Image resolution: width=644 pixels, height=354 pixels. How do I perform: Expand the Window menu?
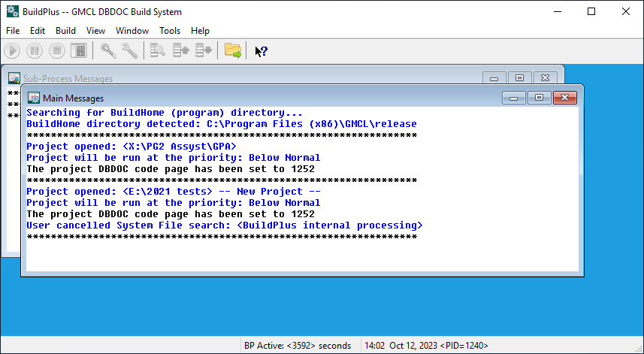coord(132,31)
